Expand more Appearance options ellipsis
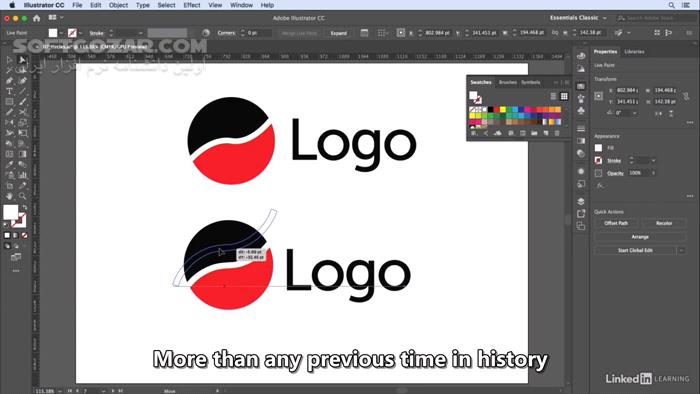Screen dimensions: 700x394 (690, 196)
